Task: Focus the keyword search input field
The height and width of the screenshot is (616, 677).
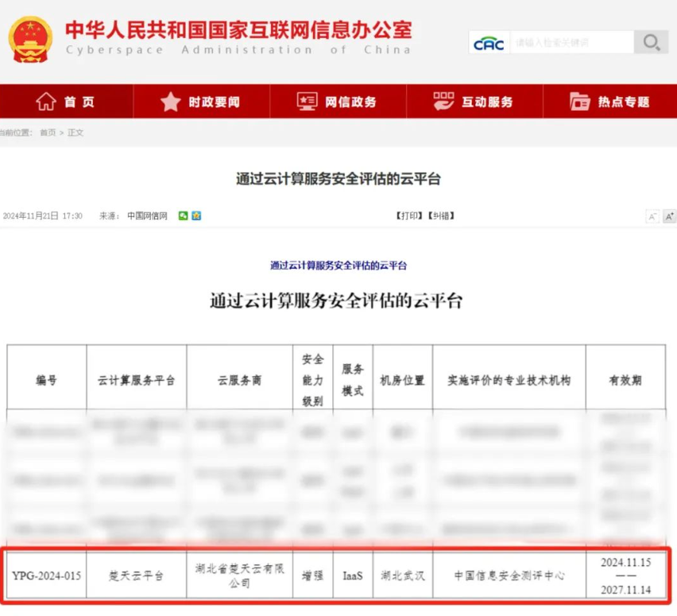Action: tap(571, 42)
